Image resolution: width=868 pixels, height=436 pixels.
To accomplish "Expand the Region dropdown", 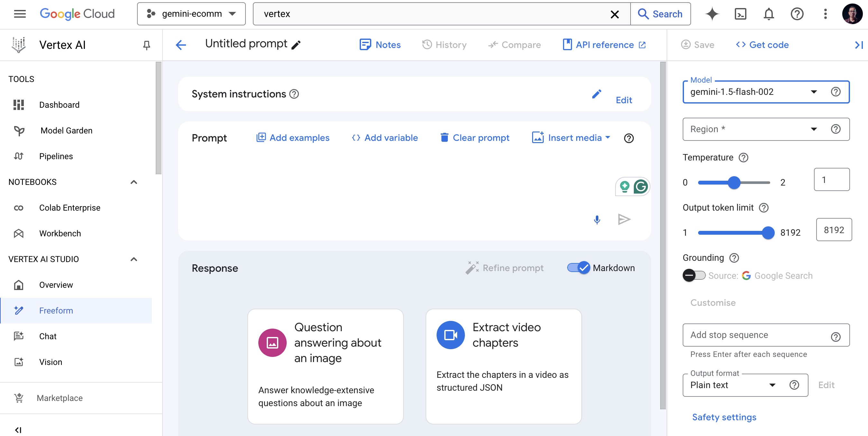I will click(752, 129).
